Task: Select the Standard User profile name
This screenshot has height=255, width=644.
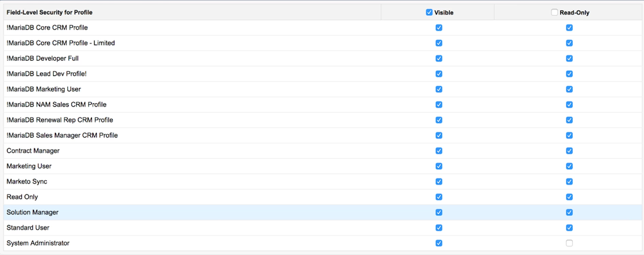Action: [28, 228]
